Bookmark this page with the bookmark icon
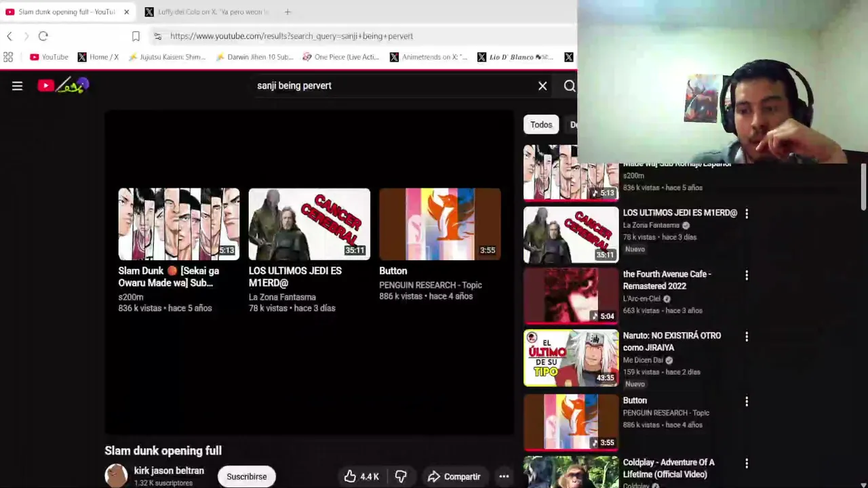 tap(136, 36)
